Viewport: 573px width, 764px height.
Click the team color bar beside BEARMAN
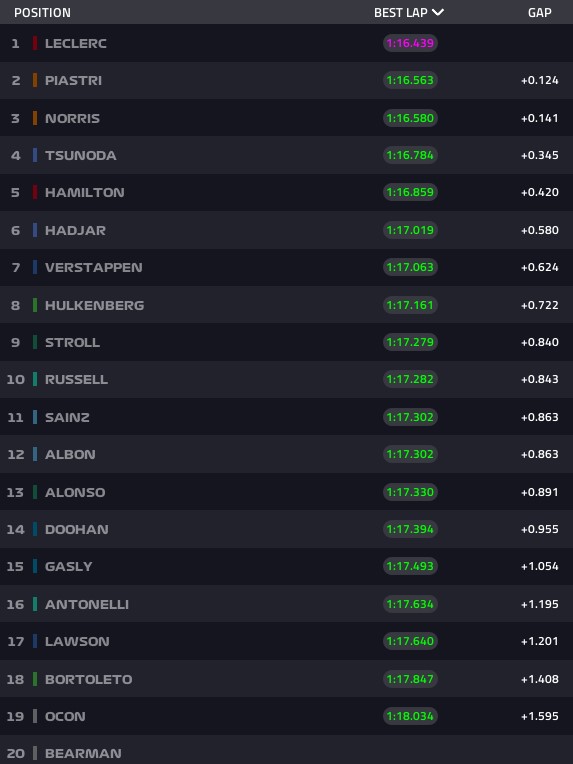35,753
